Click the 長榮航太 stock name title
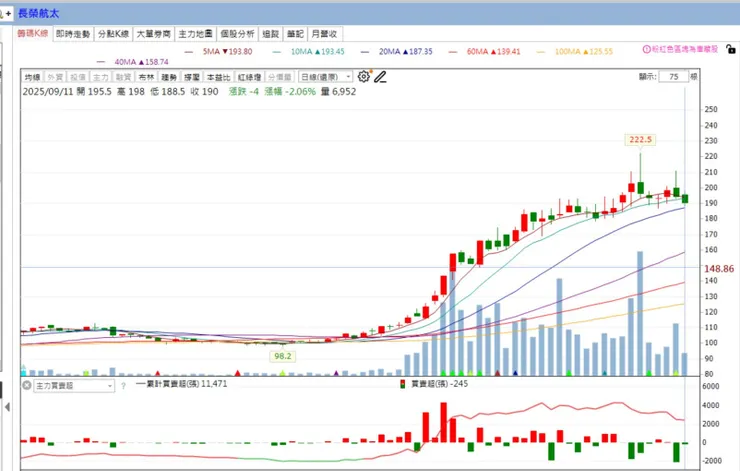 pos(38,14)
